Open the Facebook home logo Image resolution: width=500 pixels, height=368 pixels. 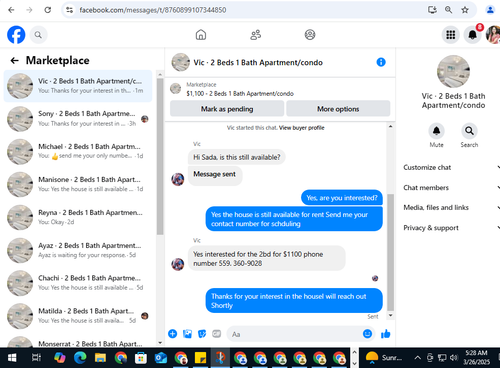(16, 35)
